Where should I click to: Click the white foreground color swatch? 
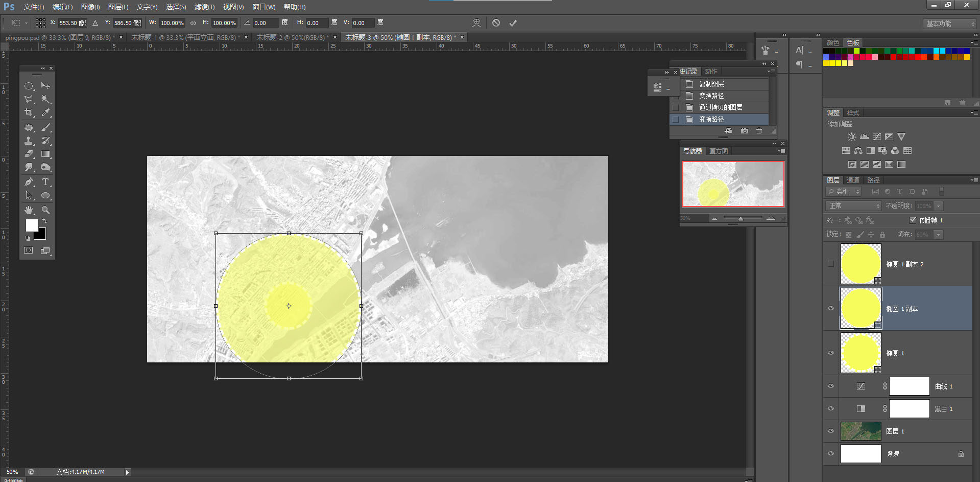click(x=32, y=225)
